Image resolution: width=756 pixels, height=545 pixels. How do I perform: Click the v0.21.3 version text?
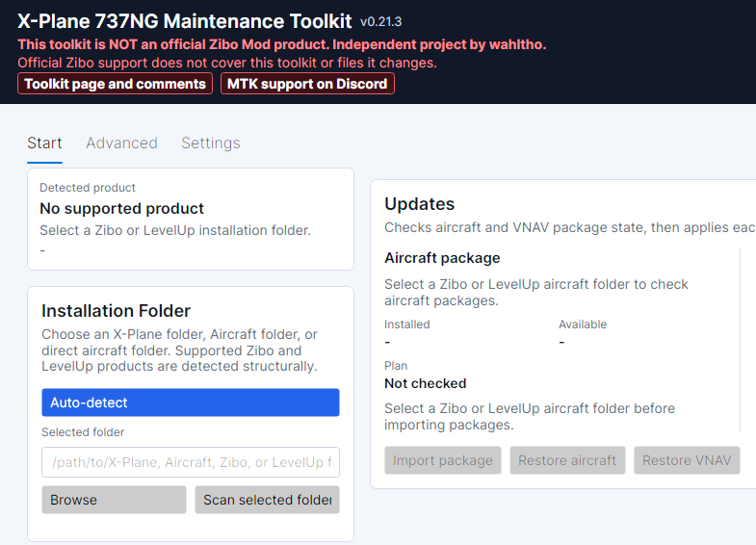pos(381,22)
